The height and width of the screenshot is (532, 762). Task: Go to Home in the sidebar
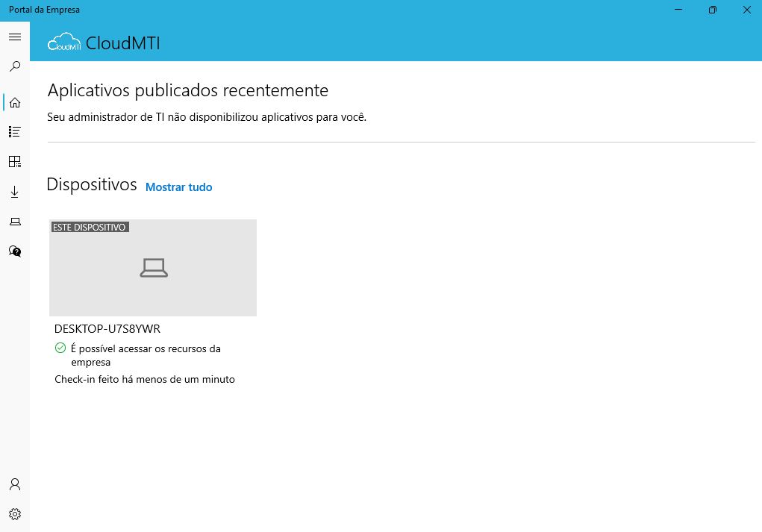coord(15,102)
